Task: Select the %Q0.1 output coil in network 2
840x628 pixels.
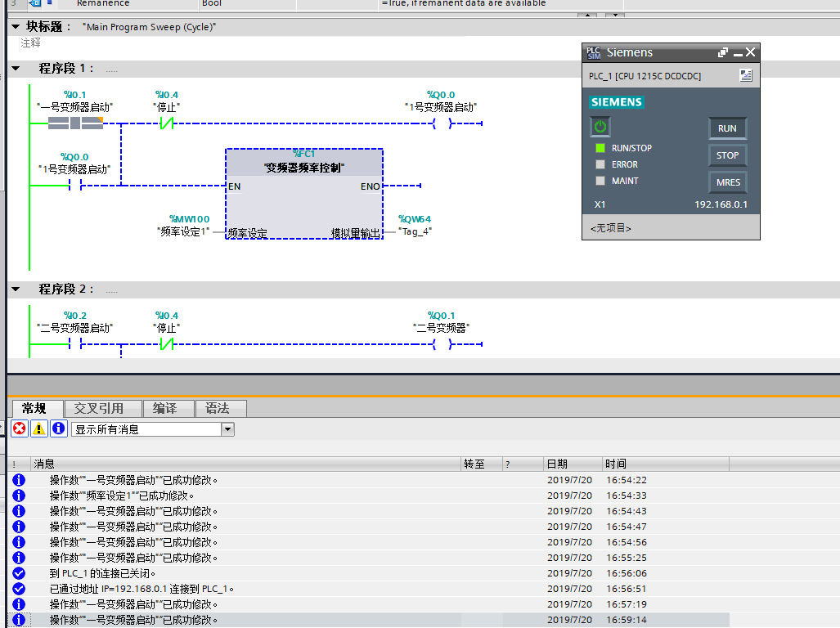Action: click(x=442, y=344)
